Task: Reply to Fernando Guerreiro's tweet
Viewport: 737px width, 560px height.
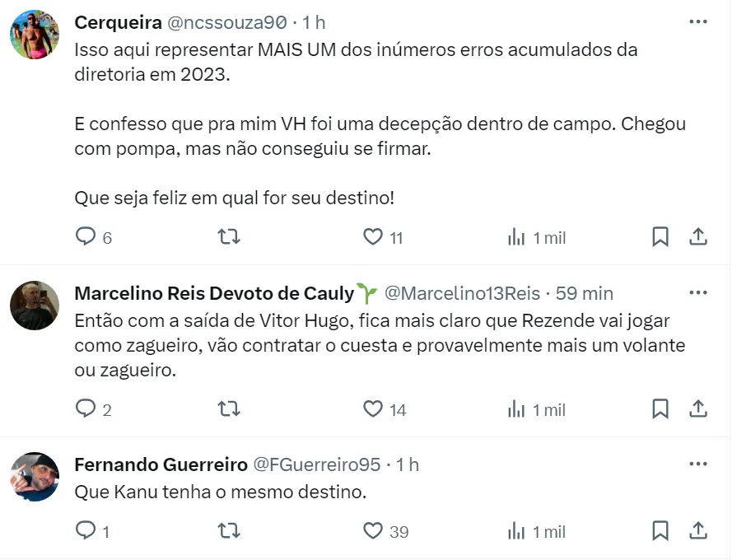Action: 86,531
